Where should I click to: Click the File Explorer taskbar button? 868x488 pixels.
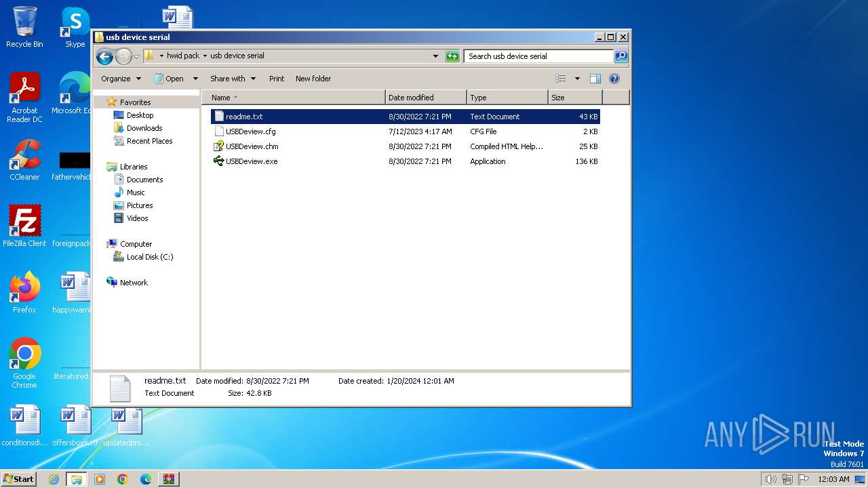click(x=77, y=479)
